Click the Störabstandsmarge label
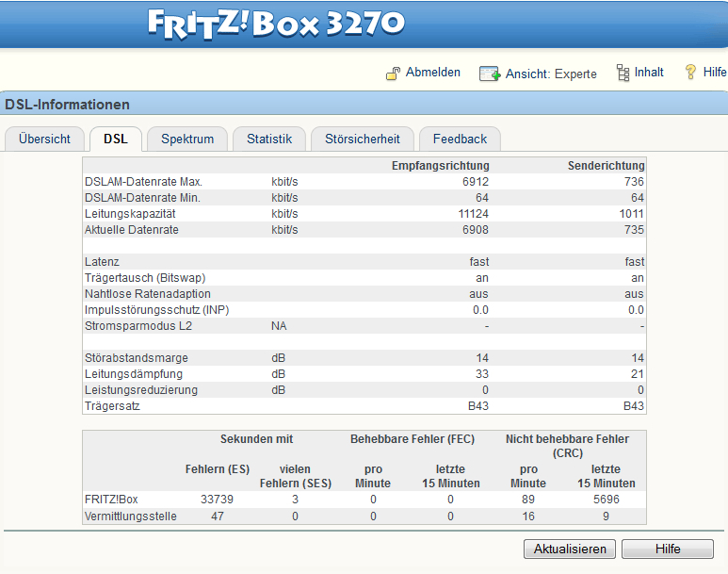 pyautogui.click(x=137, y=358)
